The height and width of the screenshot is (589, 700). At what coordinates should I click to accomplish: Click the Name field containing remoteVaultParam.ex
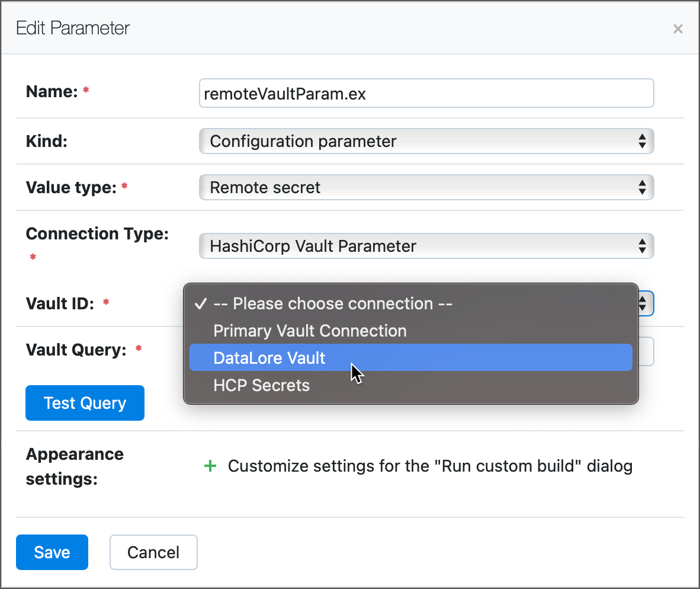click(426, 92)
